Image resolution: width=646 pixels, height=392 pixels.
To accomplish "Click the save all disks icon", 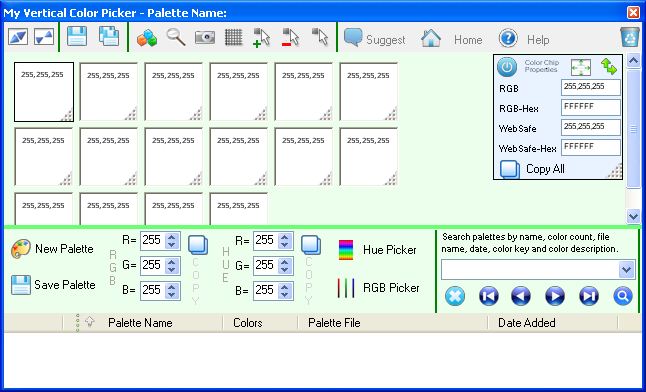I will (x=109, y=36).
